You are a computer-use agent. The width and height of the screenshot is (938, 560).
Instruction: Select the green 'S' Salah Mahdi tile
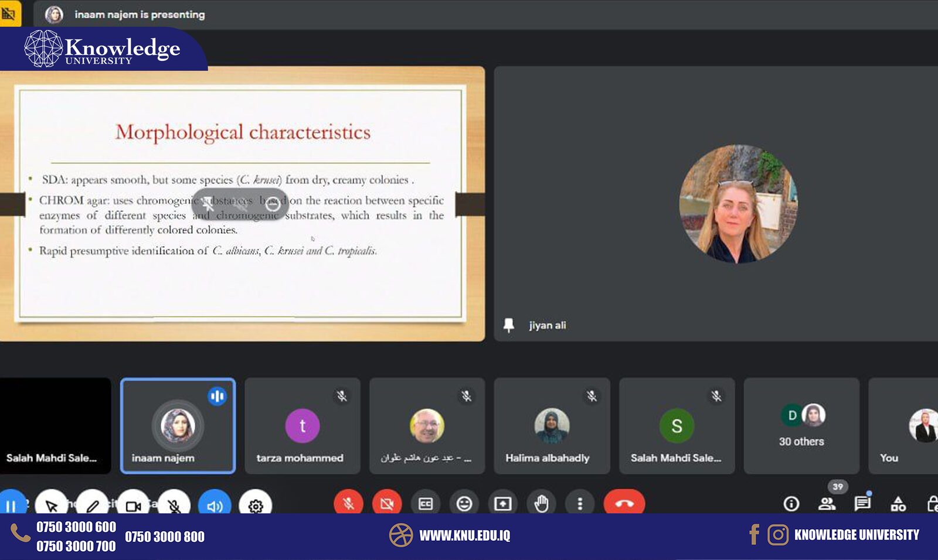[677, 426]
